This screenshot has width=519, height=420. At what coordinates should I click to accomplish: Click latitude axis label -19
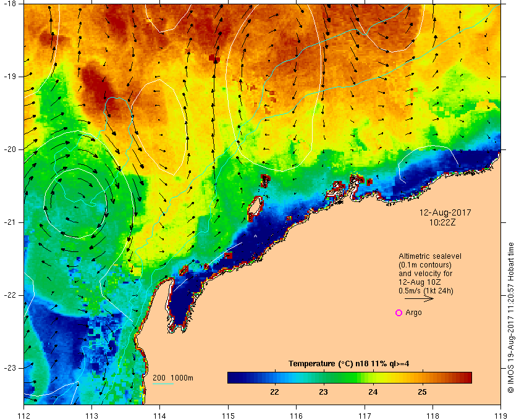tap(10, 77)
